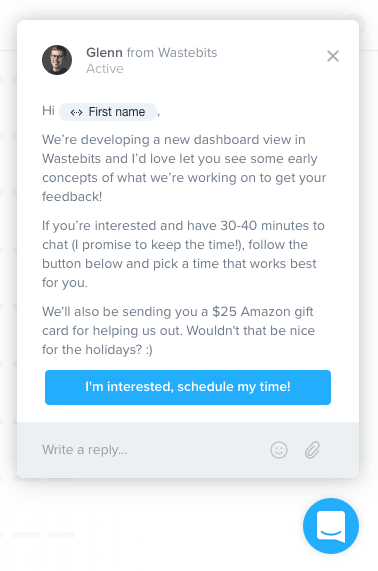Image resolution: width=378 pixels, height=571 pixels.
Task: Open the emoji smiley picker
Action: tap(279, 450)
